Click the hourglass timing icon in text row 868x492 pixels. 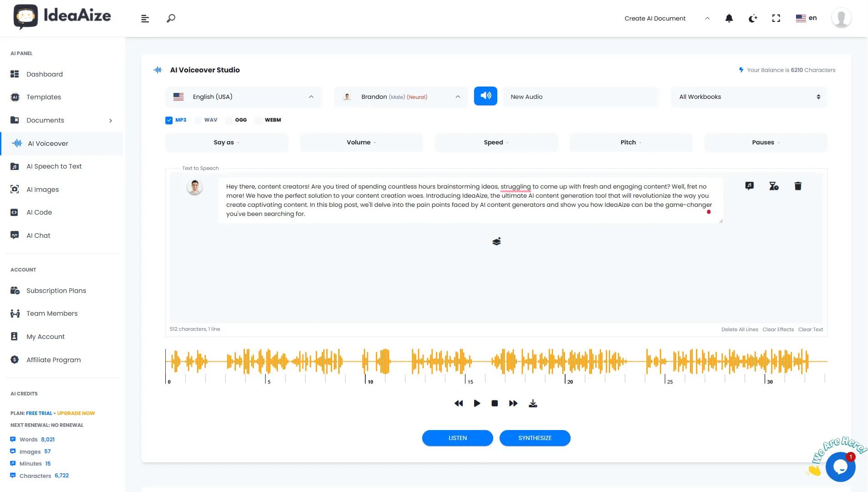[774, 186]
